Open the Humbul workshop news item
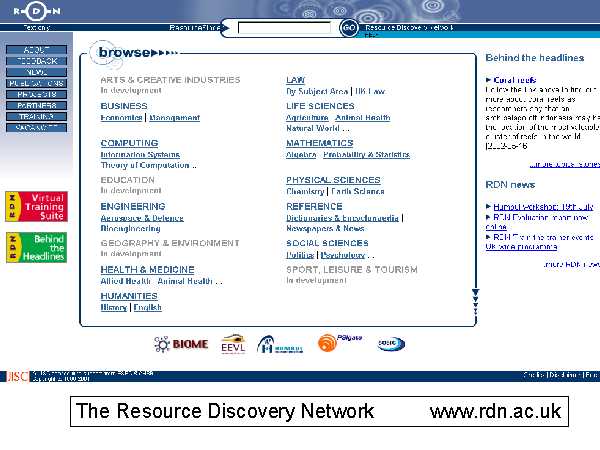The width and height of the screenshot is (600, 450). click(543, 207)
